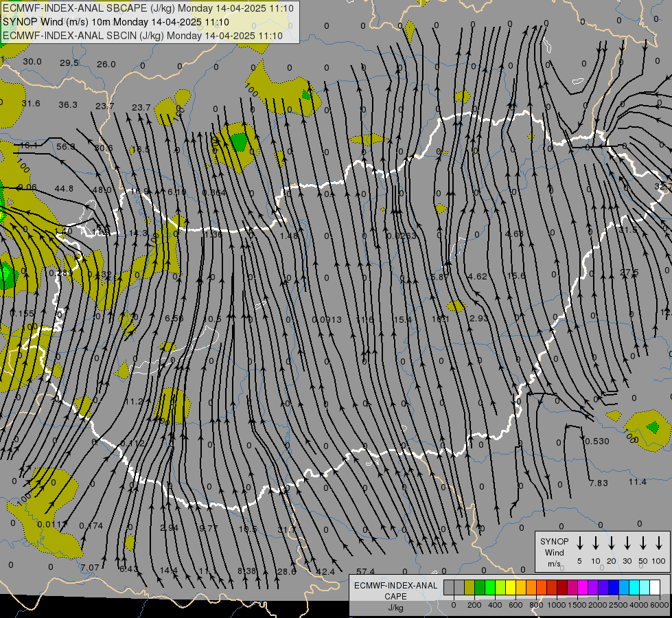Click the map value 1.48
This screenshot has width=672, height=618.
pos(289,236)
